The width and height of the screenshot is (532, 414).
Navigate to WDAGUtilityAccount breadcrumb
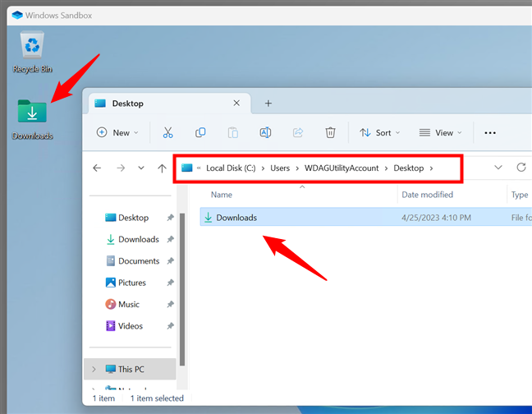(x=342, y=168)
